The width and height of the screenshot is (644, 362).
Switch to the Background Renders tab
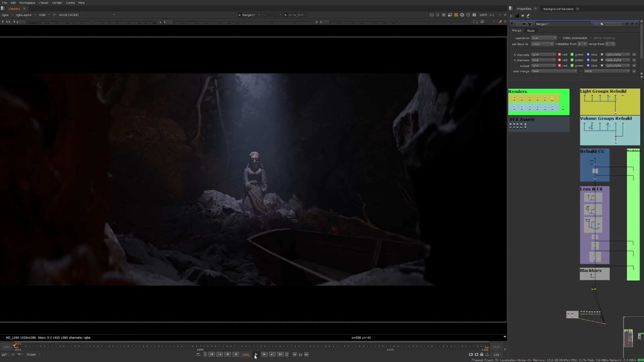[x=558, y=9]
